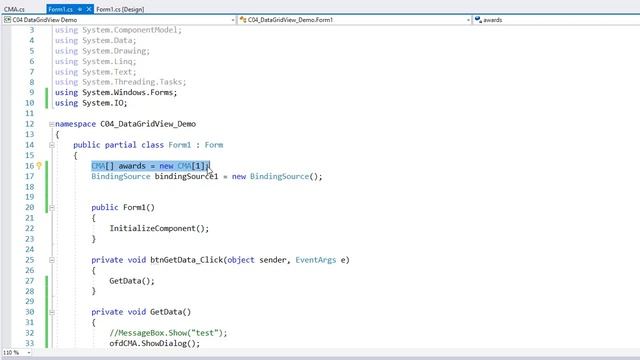The height and width of the screenshot is (360, 640).
Task: Click 'bindingSource1' on line 17
Action: (x=187, y=176)
